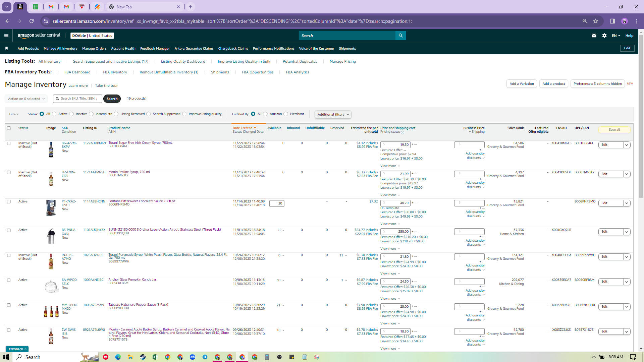Open Chrome three-dot menu

pyautogui.click(x=637, y=21)
